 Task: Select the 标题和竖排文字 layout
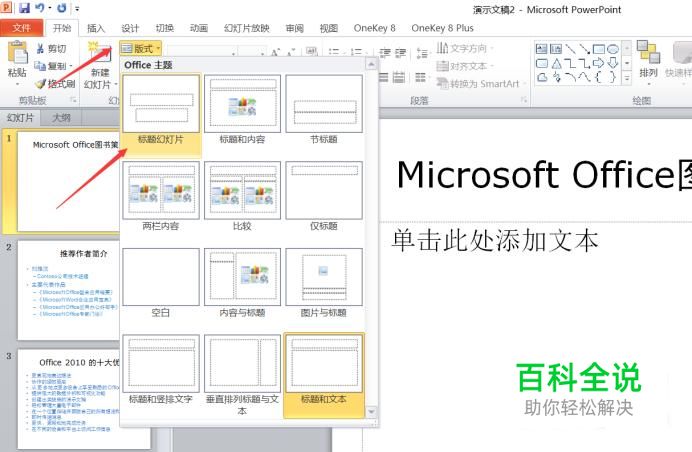coord(161,371)
